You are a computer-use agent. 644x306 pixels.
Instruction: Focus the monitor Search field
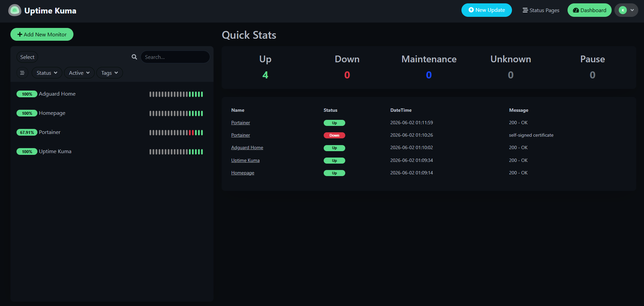point(175,57)
